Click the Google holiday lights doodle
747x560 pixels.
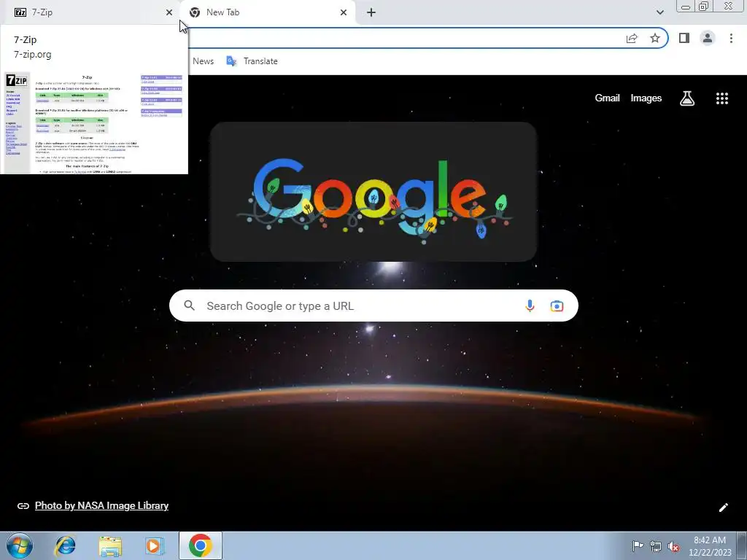[373, 192]
